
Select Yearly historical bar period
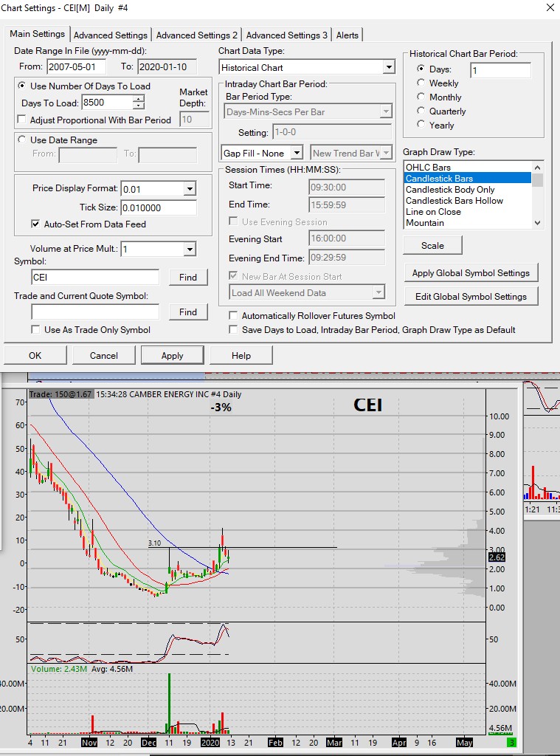click(x=421, y=125)
